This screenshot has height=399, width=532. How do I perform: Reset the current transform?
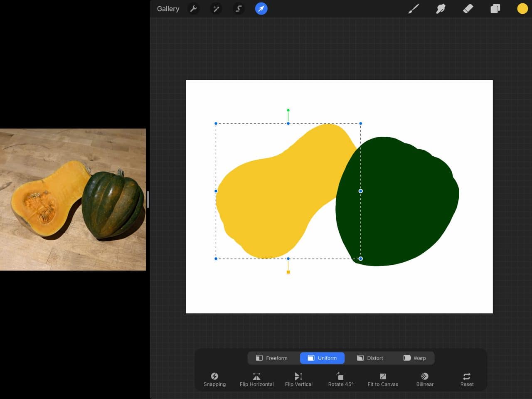466,379
